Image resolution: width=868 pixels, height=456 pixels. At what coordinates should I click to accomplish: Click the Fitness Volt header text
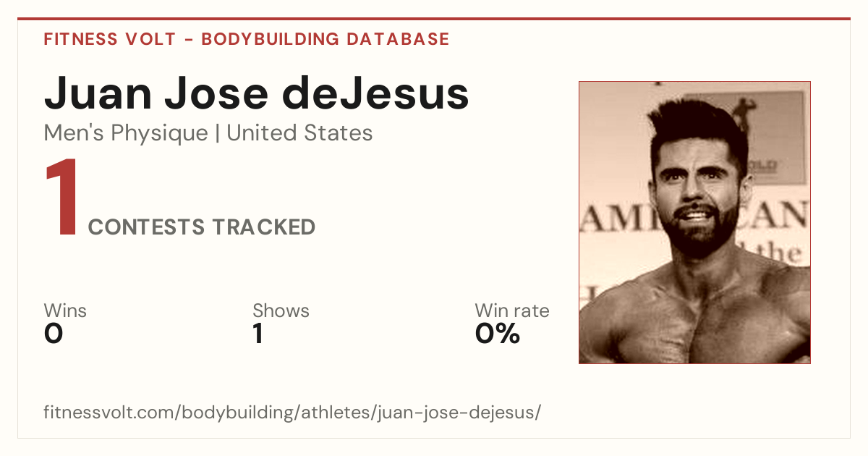[109, 39]
